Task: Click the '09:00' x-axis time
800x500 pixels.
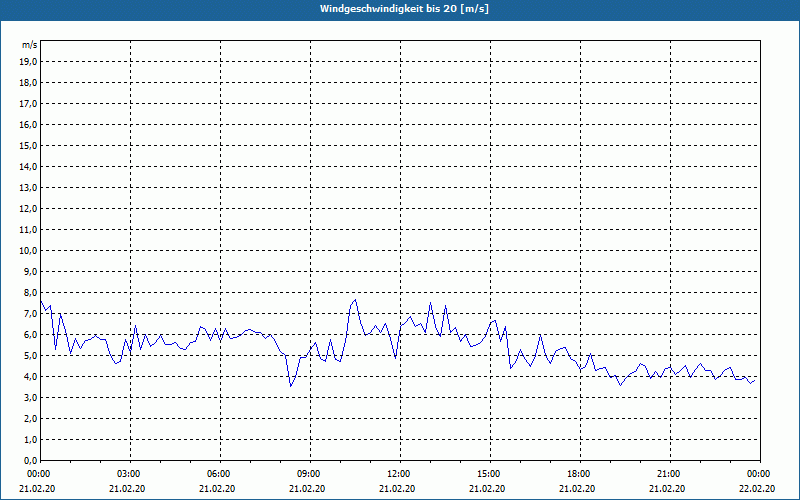Action: pos(310,474)
